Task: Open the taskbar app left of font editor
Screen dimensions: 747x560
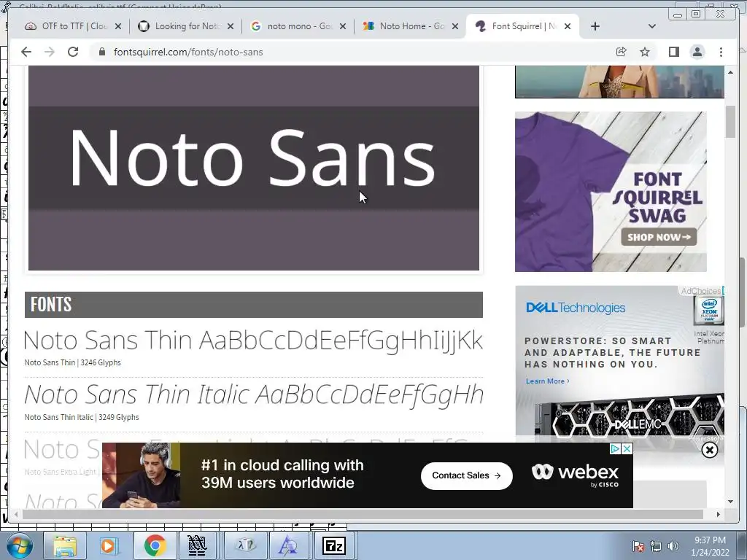Action: pyautogui.click(x=246, y=545)
